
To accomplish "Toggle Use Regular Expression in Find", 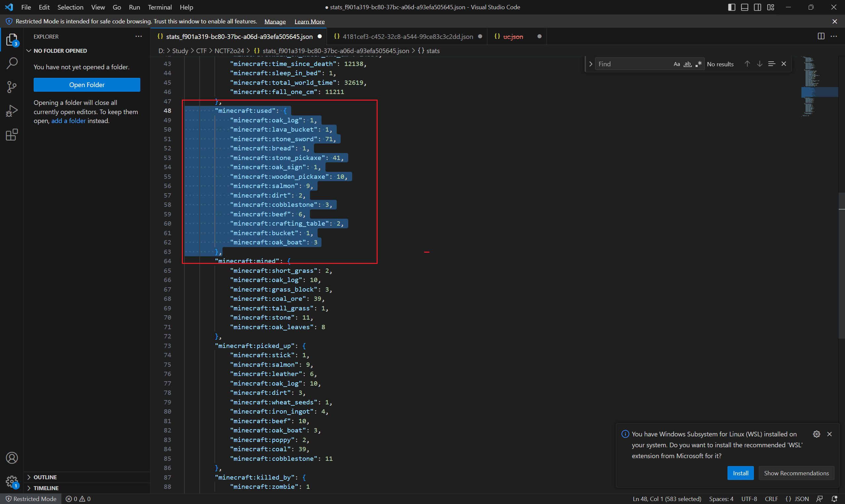I will 698,64.
